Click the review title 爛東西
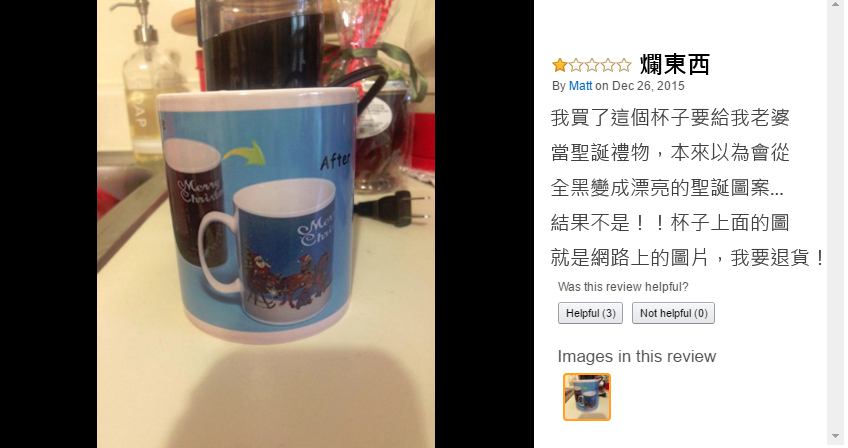848x448 pixels. pos(674,65)
